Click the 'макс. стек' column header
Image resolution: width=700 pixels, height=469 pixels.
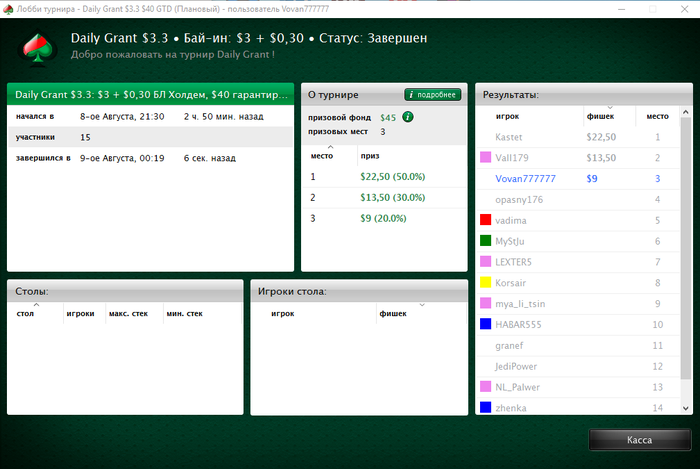coord(128,313)
